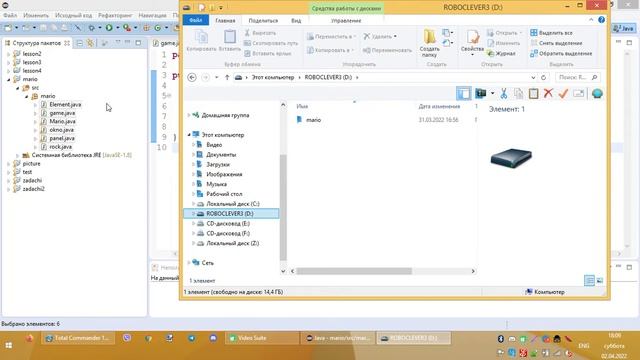
Task: Toggle the preview pane toolbar icon
Action: (464, 93)
